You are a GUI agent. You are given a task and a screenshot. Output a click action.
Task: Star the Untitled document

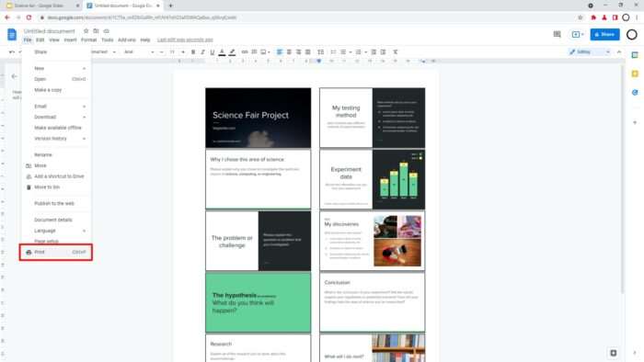(86, 31)
